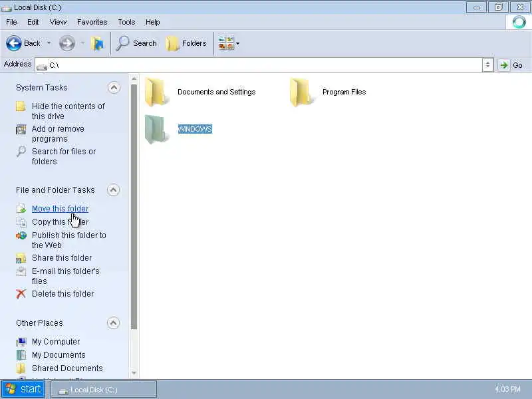Click the Windows start button
532x399 pixels.
pyautogui.click(x=23, y=389)
